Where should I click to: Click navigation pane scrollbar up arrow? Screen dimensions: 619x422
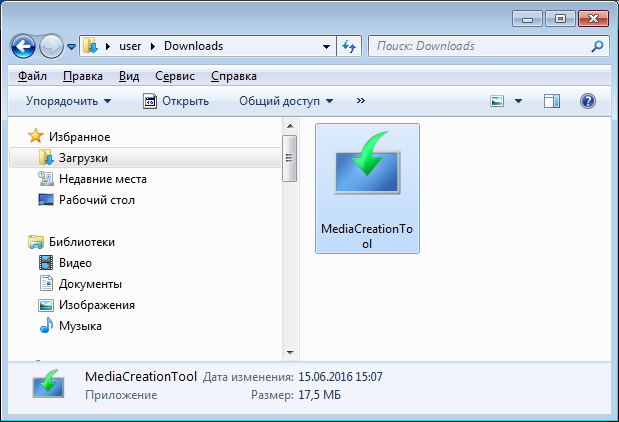tap(290, 126)
